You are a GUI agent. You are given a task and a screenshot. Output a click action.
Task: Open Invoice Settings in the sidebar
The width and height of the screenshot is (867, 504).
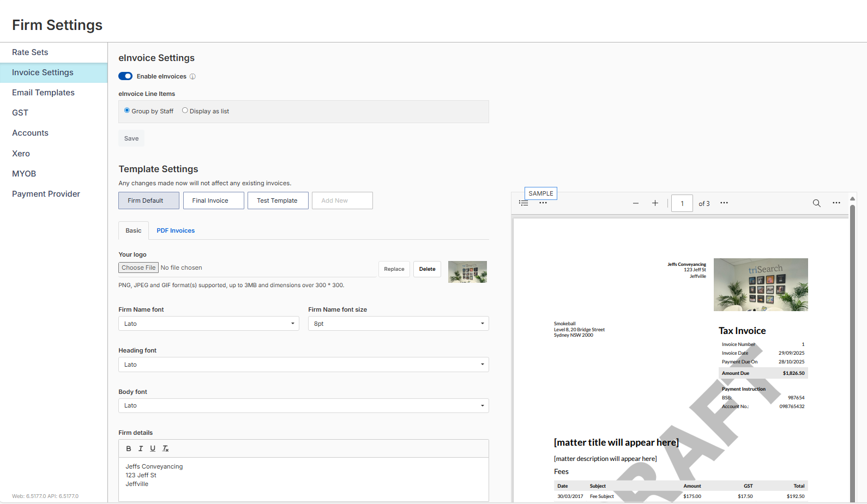[x=53, y=72]
